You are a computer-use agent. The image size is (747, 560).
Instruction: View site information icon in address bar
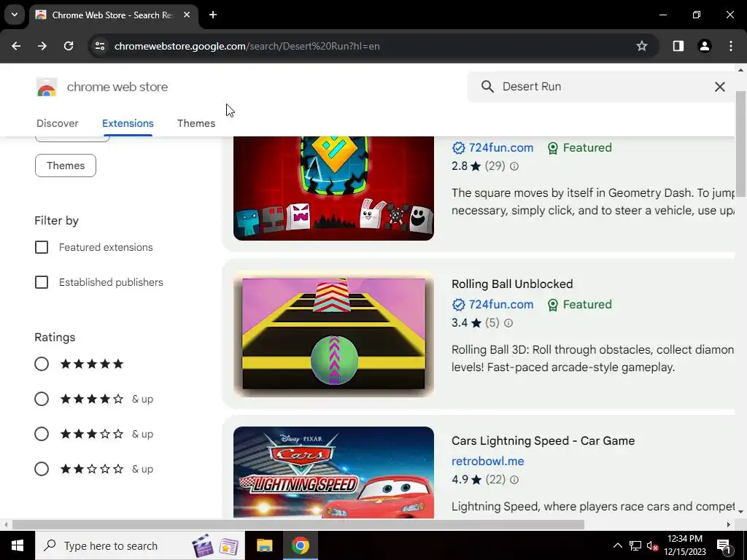click(99, 46)
